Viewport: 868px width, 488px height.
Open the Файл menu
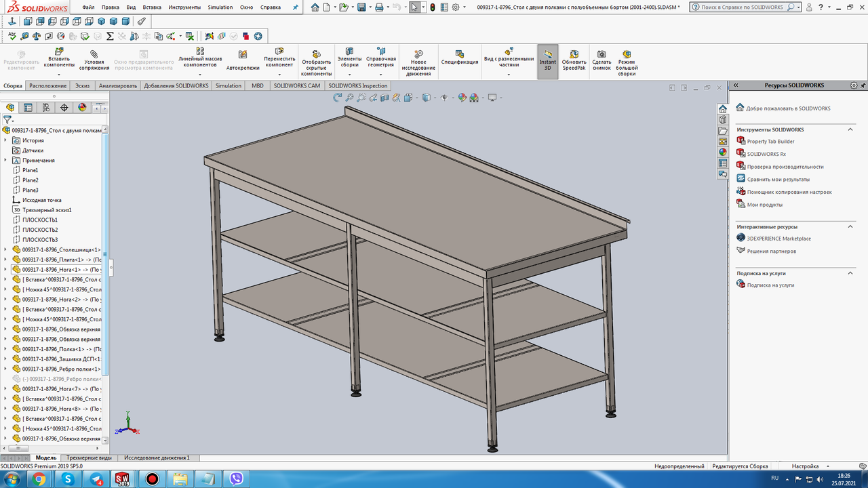[x=88, y=7]
